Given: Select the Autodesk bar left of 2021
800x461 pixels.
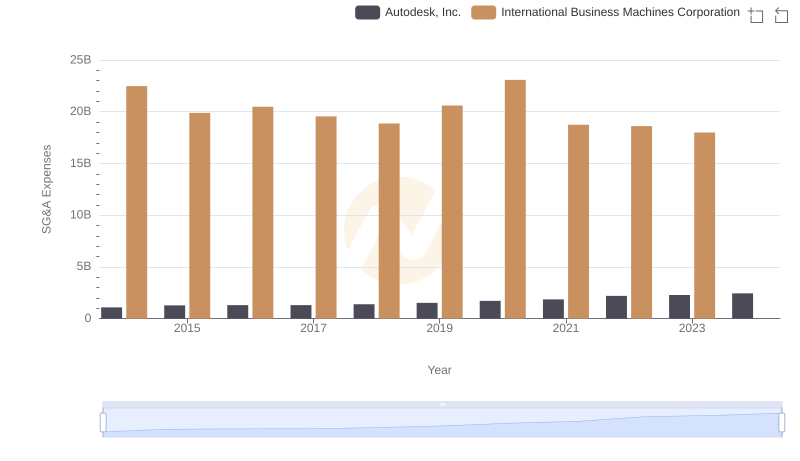Looking at the screenshot, I should [x=553, y=309].
